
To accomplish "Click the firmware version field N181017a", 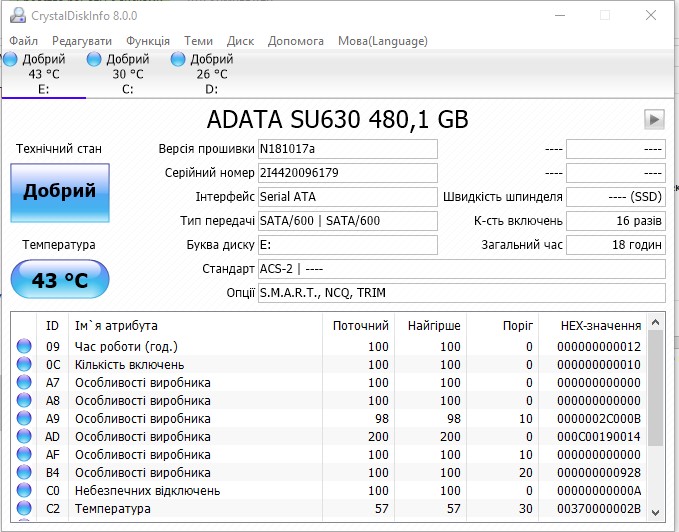I will pyautogui.click(x=348, y=149).
